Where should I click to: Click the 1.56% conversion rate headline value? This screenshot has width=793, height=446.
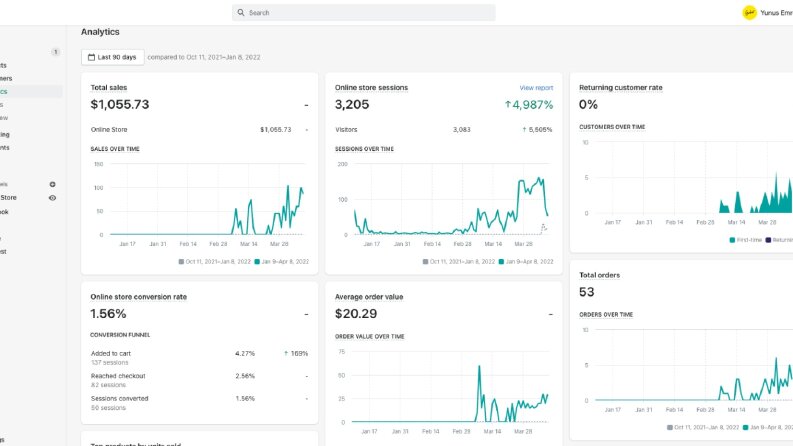pos(108,314)
